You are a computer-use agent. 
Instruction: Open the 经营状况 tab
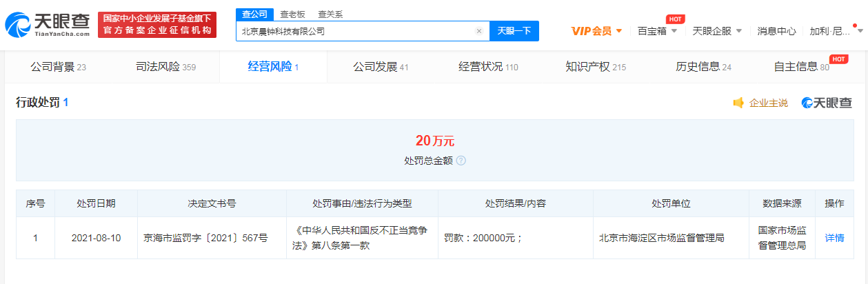coord(488,67)
